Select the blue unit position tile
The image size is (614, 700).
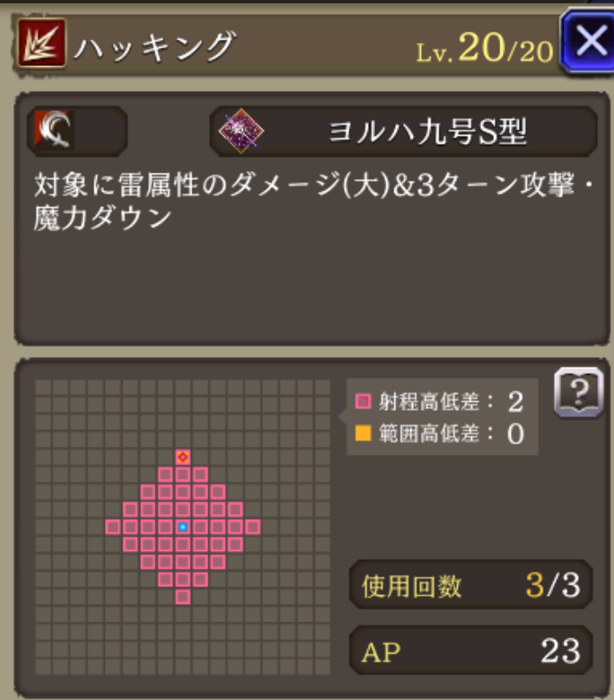click(183, 527)
